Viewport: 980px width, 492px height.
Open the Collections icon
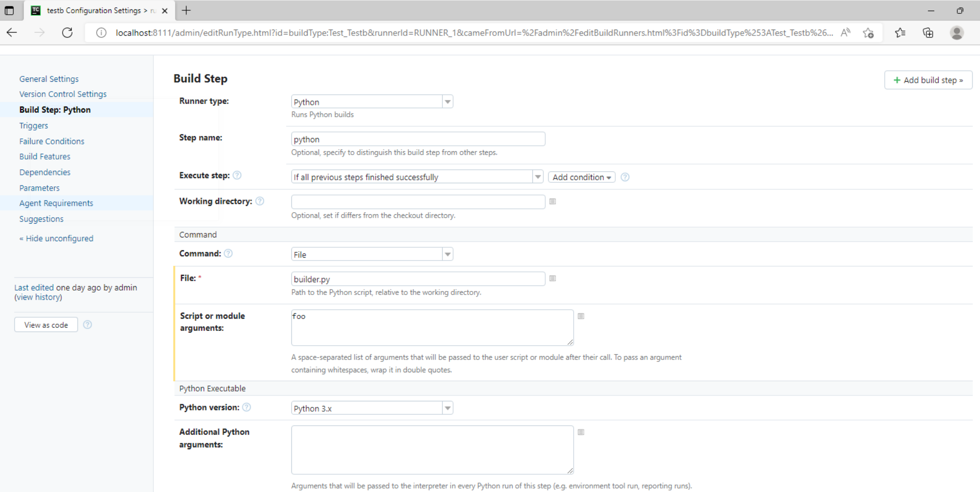928,33
